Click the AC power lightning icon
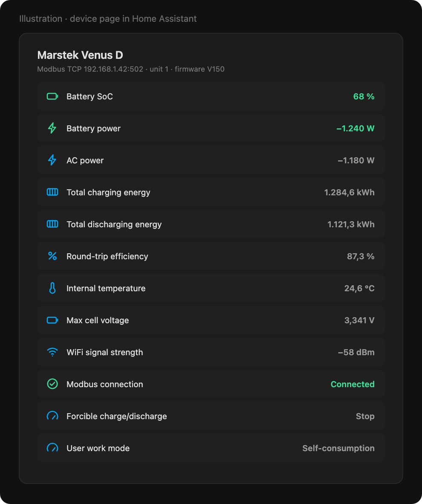The width and height of the screenshot is (422, 504). pos(52,160)
